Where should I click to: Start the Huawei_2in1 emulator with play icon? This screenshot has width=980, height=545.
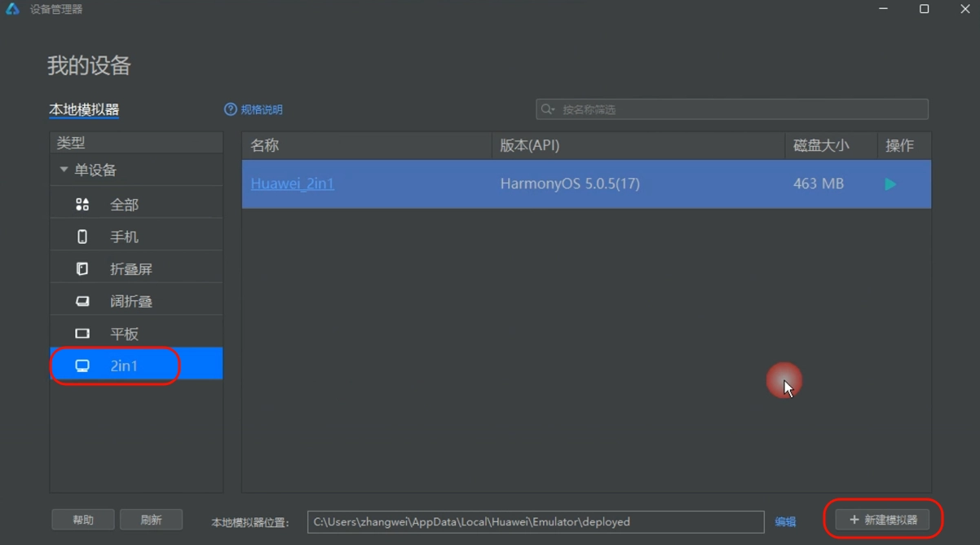click(890, 184)
